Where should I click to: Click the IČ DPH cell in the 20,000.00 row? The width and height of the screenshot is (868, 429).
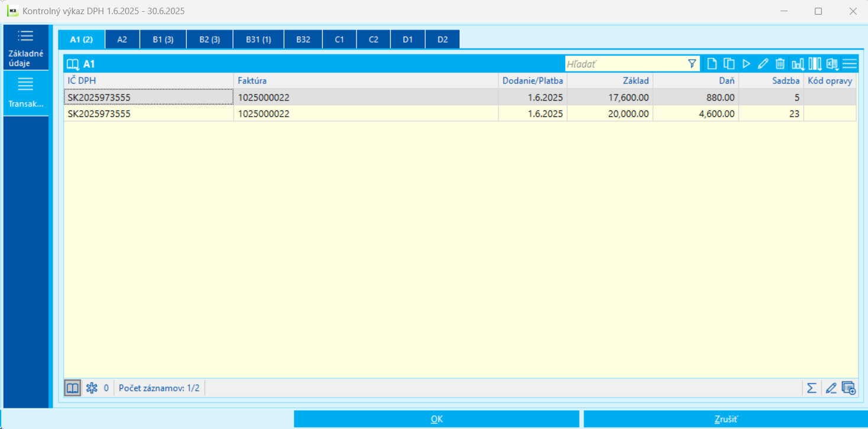pos(149,113)
